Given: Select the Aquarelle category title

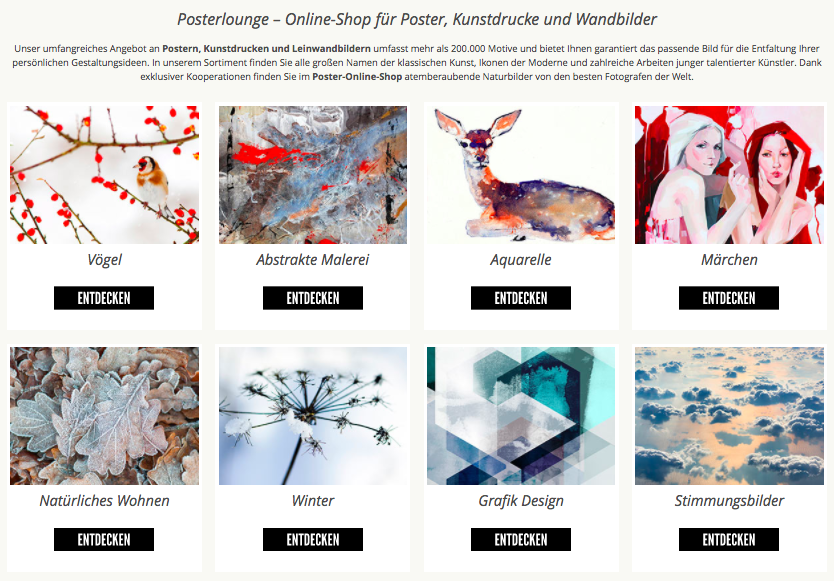Looking at the screenshot, I should 521,260.
